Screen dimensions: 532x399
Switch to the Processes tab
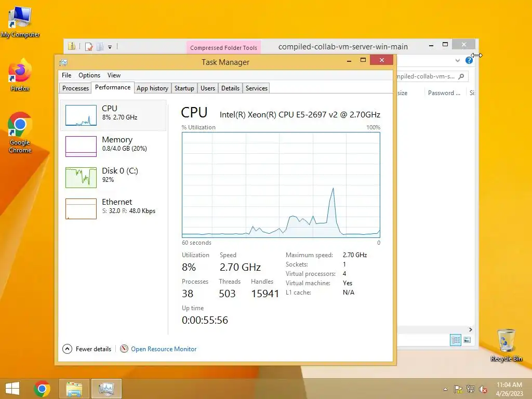(x=75, y=88)
